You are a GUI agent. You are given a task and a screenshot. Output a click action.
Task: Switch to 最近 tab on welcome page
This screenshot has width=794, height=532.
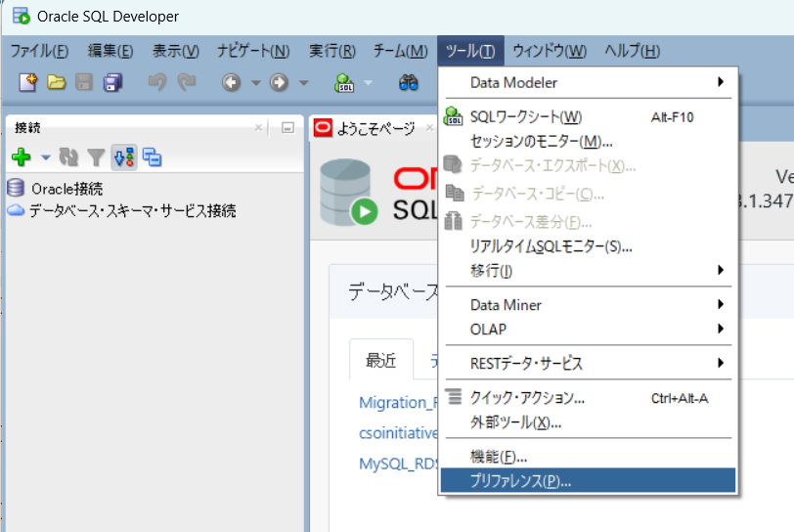[380, 360]
